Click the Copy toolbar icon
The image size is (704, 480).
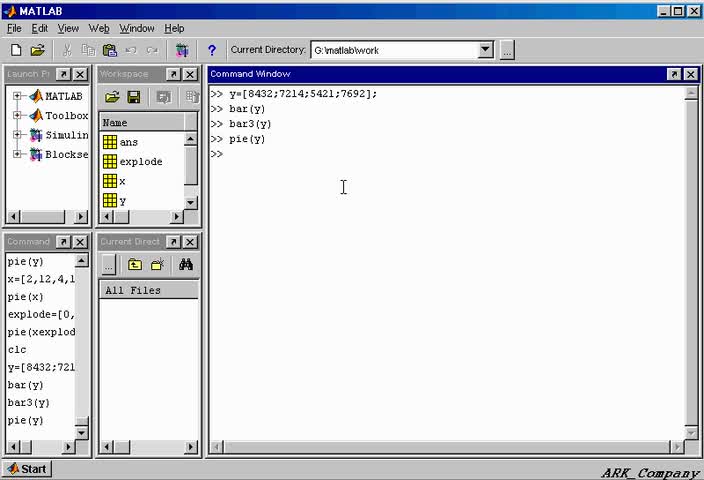point(88,50)
